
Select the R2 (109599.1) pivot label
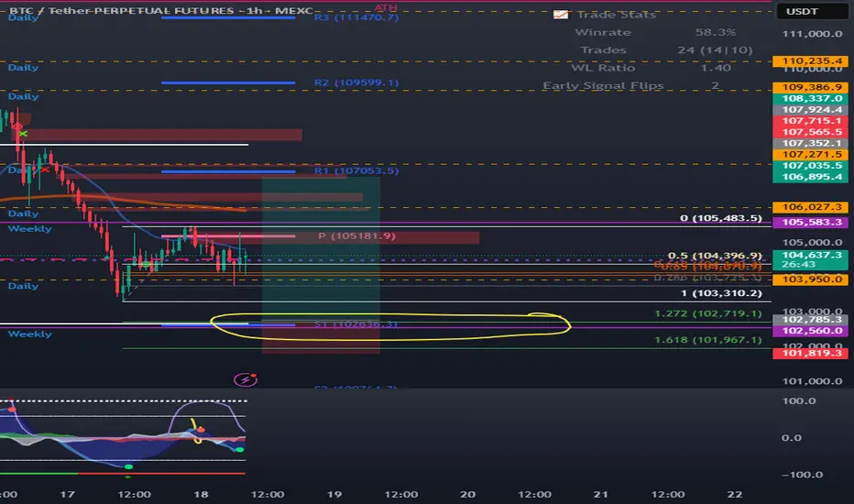coord(356,82)
